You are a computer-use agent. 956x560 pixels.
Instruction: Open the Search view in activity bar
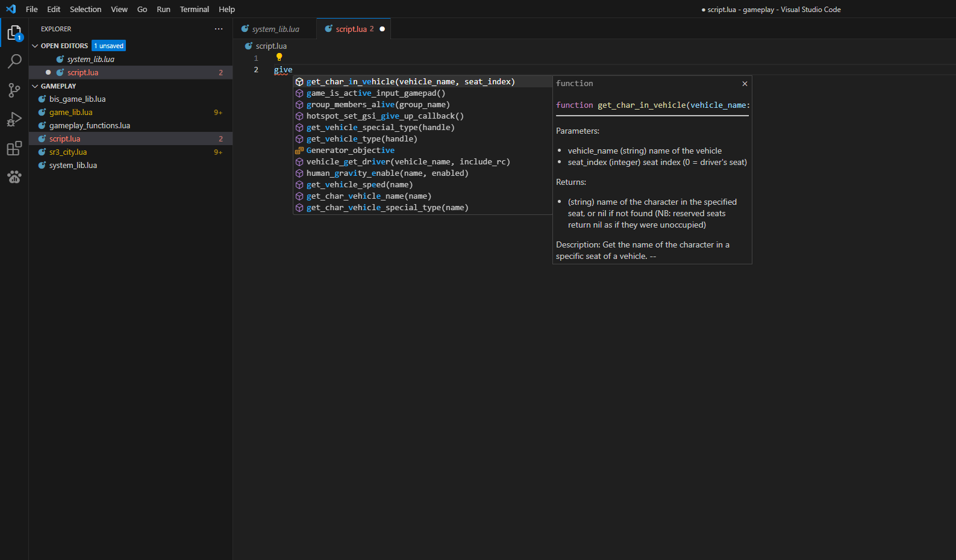pyautogui.click(x=14, y=61)
